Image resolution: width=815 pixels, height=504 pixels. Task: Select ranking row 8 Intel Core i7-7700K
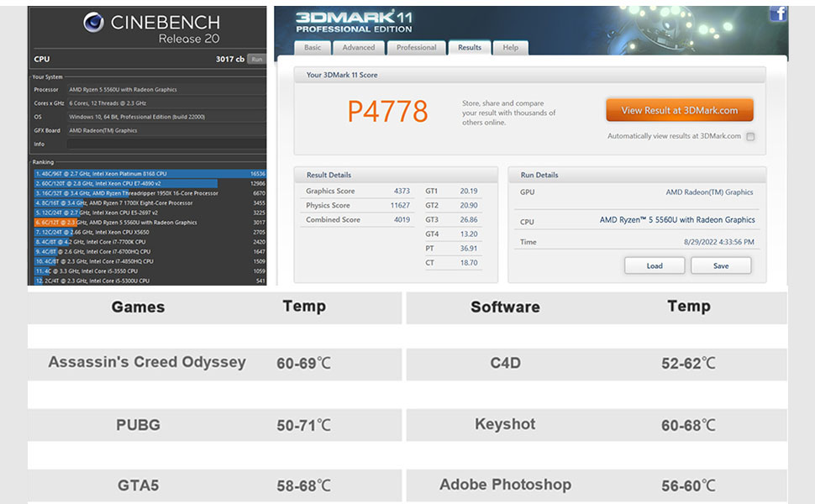pos(150,242)
